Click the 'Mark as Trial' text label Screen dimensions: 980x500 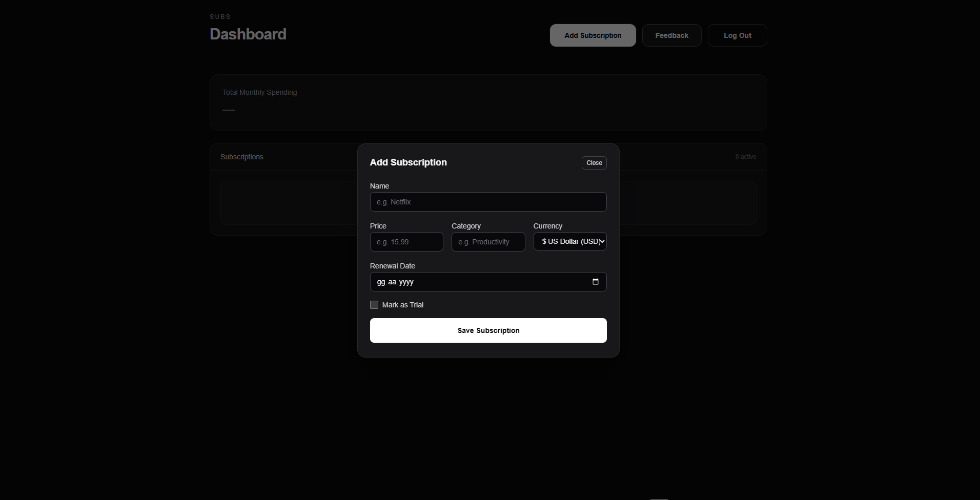tap(403, 305)
